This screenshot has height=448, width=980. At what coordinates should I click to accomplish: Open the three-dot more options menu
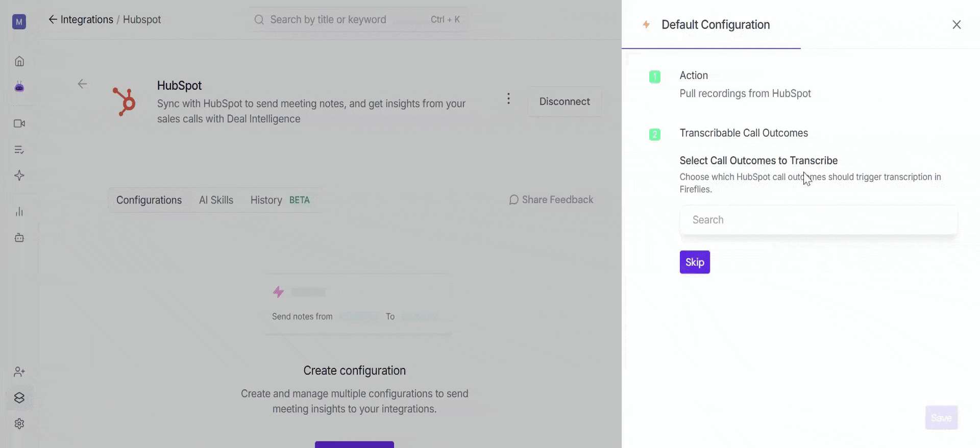[x=508, y=98]
